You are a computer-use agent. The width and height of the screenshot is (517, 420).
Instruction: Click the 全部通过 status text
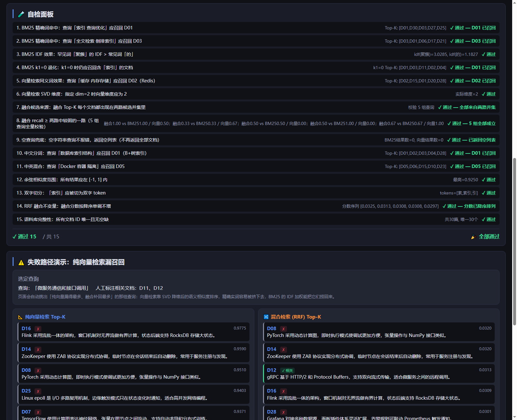click(x=489, y=237)
